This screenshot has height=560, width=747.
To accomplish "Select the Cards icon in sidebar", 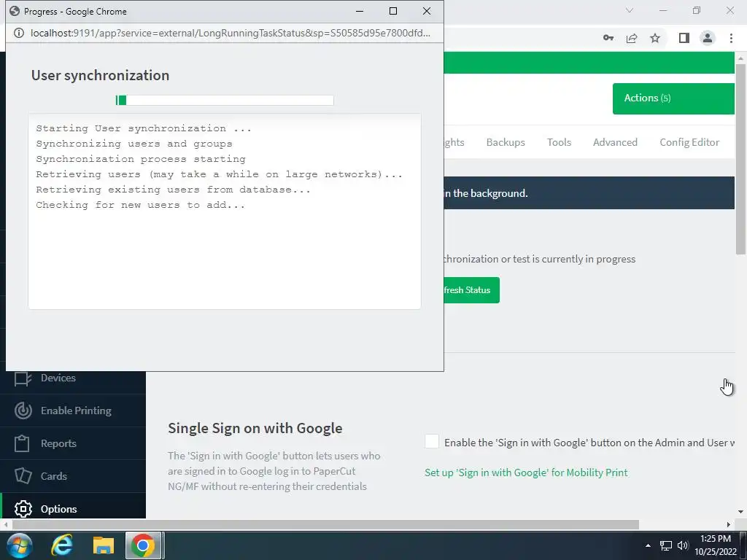I will tap(23, 475).
